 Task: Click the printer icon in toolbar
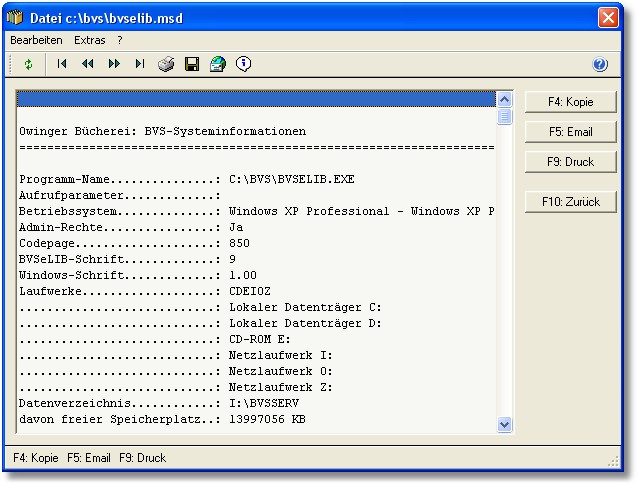coord(167,64)
